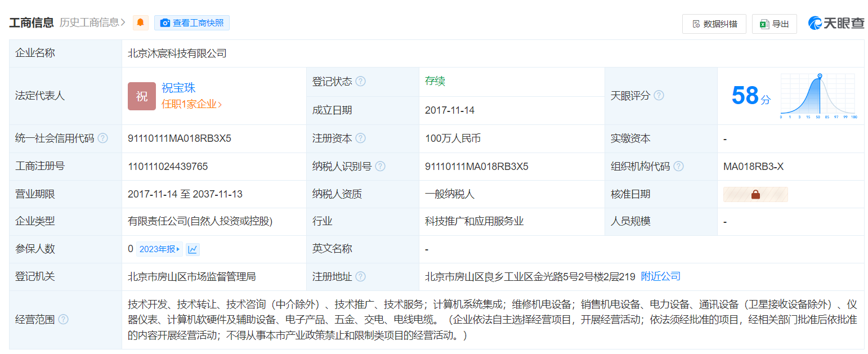Click help icon beside 登记状态
The width and height of the screenshot is (868, 354).
coord(361,82)
